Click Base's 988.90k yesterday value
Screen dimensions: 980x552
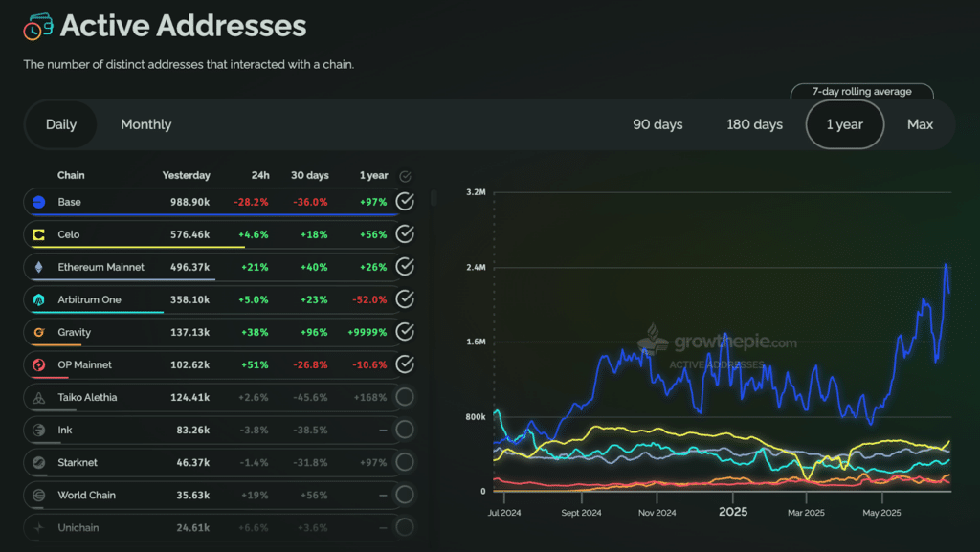[x=190, y=202]
